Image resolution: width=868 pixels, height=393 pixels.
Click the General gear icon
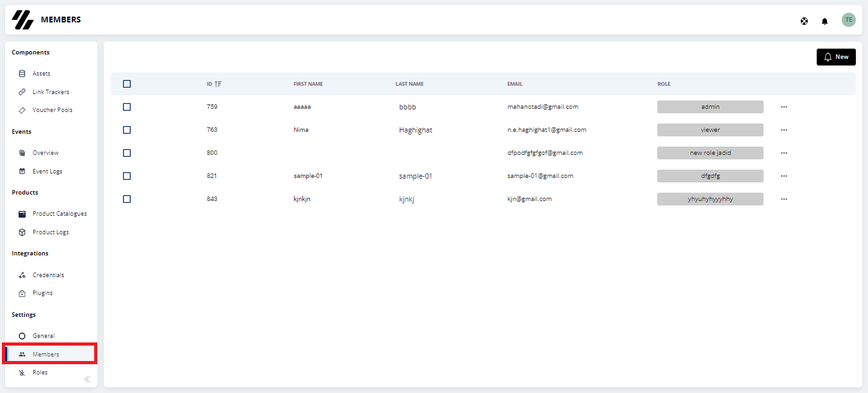click(x=22, y=336)
